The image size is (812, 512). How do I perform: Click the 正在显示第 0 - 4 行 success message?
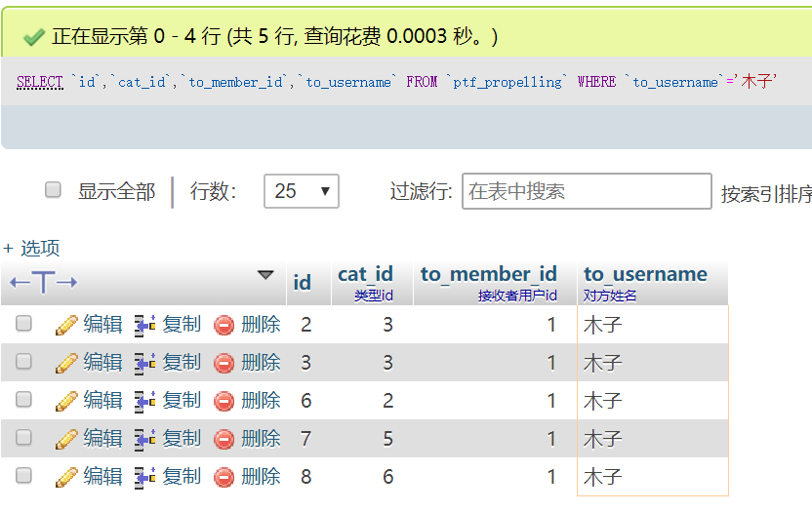pyautogui.click(x=274, y=36)
